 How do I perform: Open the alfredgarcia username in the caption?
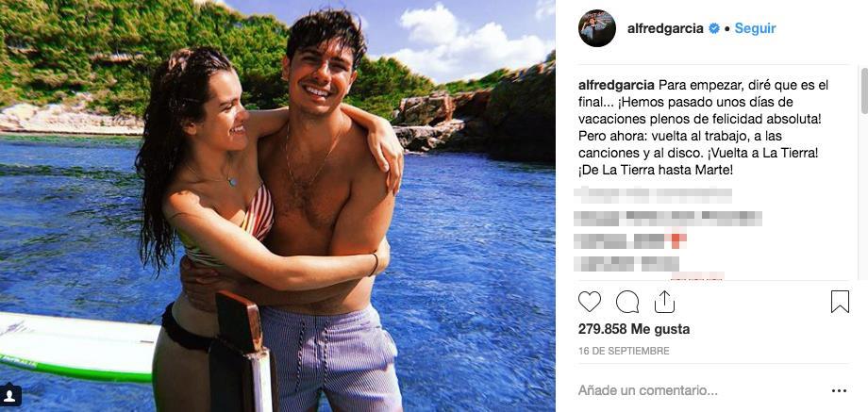click(617, 85)
